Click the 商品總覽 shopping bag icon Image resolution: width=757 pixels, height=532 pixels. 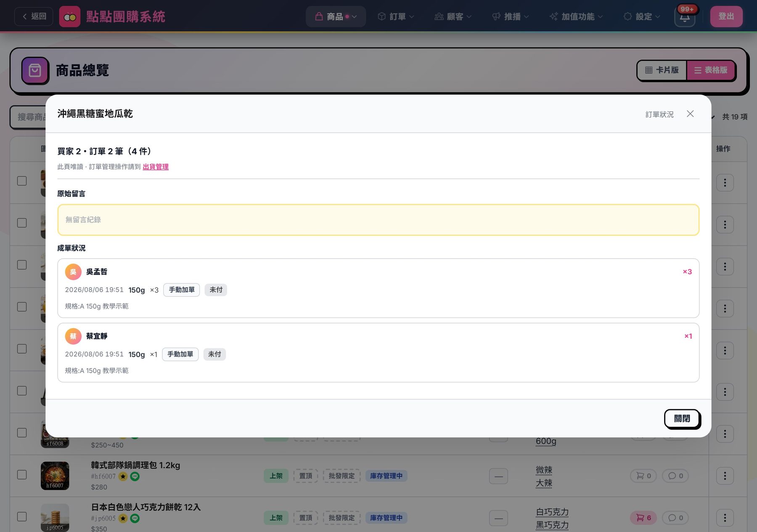click(x=35, y=70)
